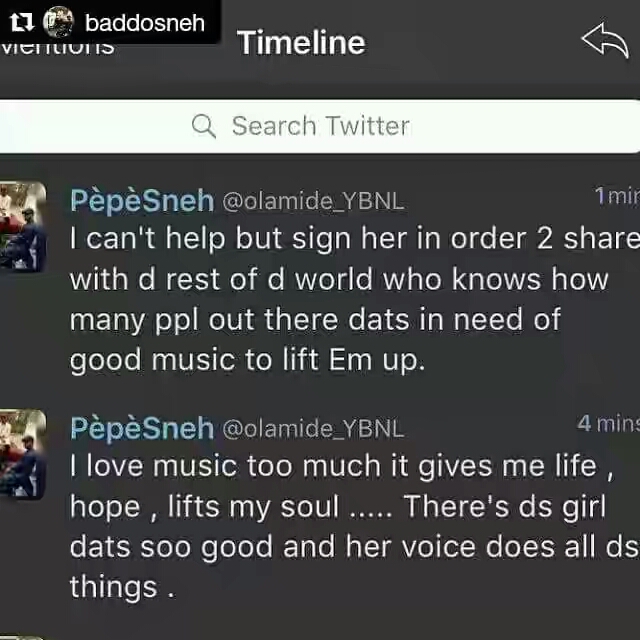Open @olamide_YBNL handle in second tweet
Screen dimensions: 640x640
pyautogui.click(x=313, y=429)
